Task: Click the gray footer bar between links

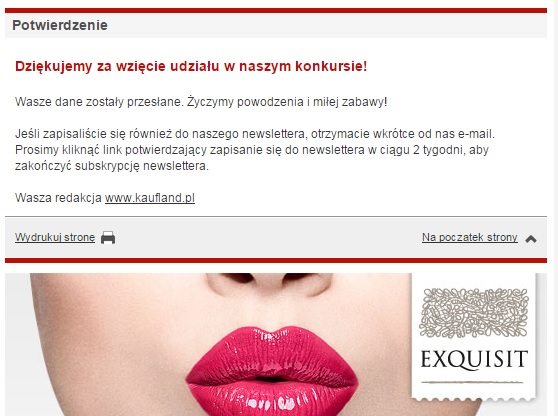Action: click(269, 237)
